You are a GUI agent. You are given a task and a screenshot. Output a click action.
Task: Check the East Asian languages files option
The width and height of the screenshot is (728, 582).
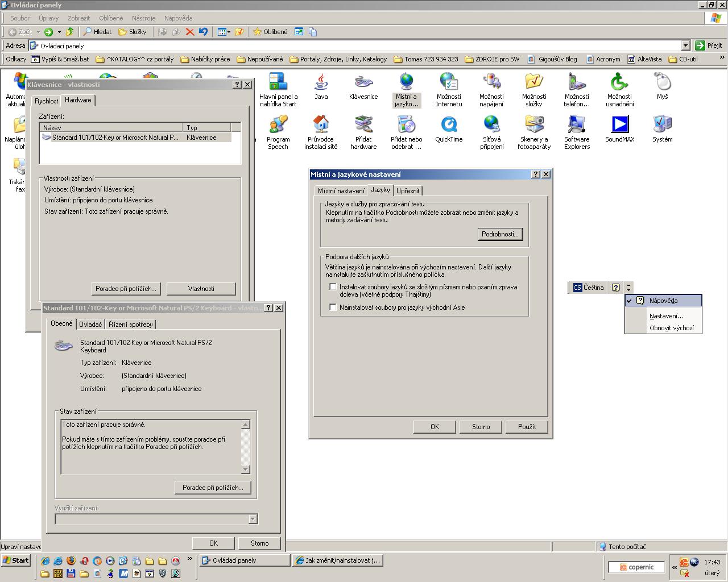[x=333, y=307]
